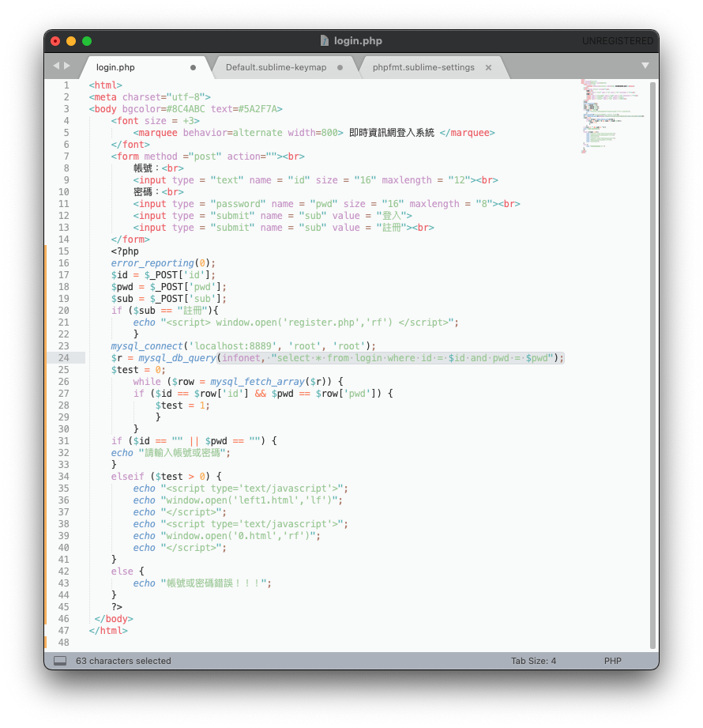
Task: Click the bgcolor value #8C4ABC
Action: pyautogui.click(x=186, y=109)
